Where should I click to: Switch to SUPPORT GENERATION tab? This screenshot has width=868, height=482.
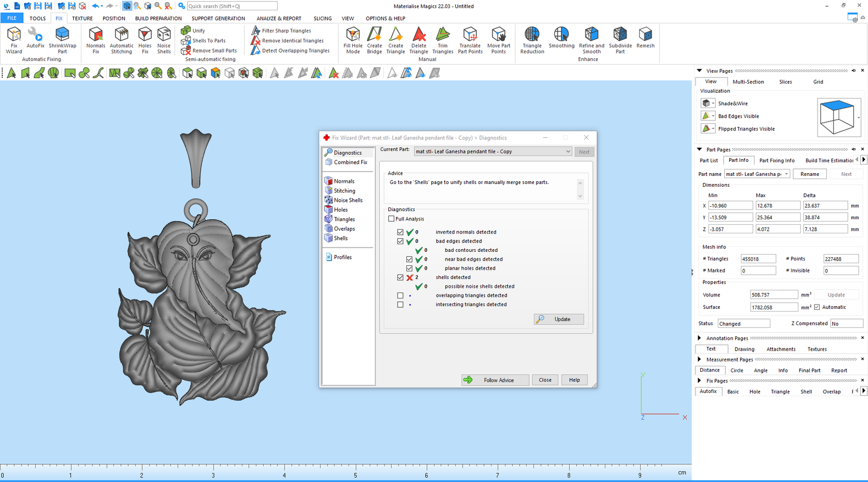point(218,18)
